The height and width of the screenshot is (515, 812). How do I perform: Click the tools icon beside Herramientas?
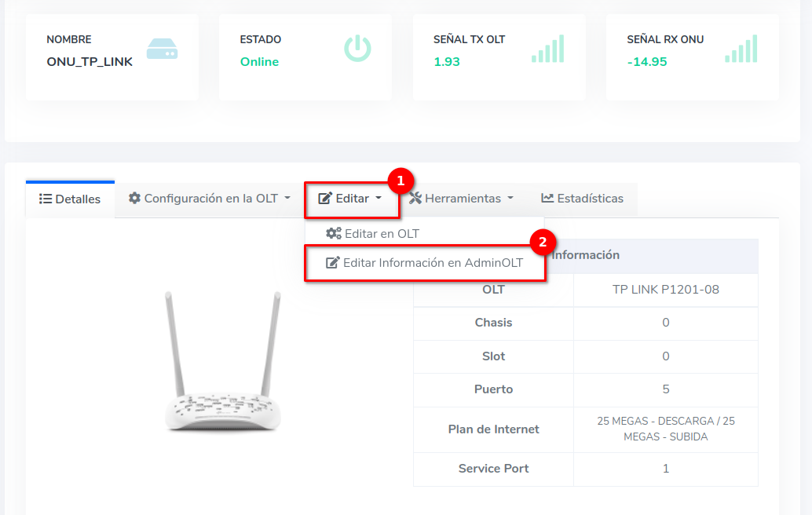(415, 199)
